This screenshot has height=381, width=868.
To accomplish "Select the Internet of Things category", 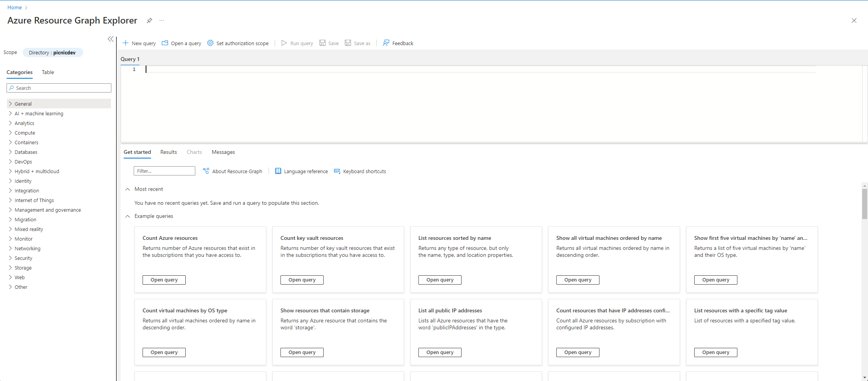I will tap(59, 200).
